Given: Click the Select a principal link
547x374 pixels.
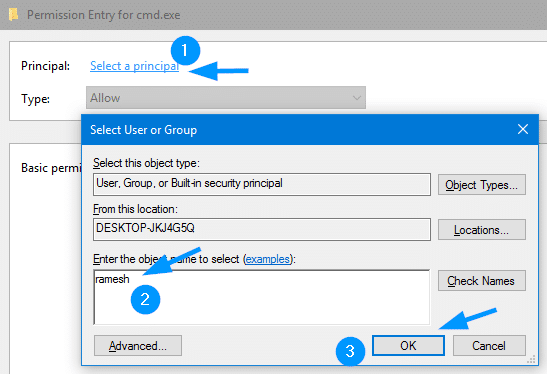Looking at the screenshot, I should coord(134,66).
